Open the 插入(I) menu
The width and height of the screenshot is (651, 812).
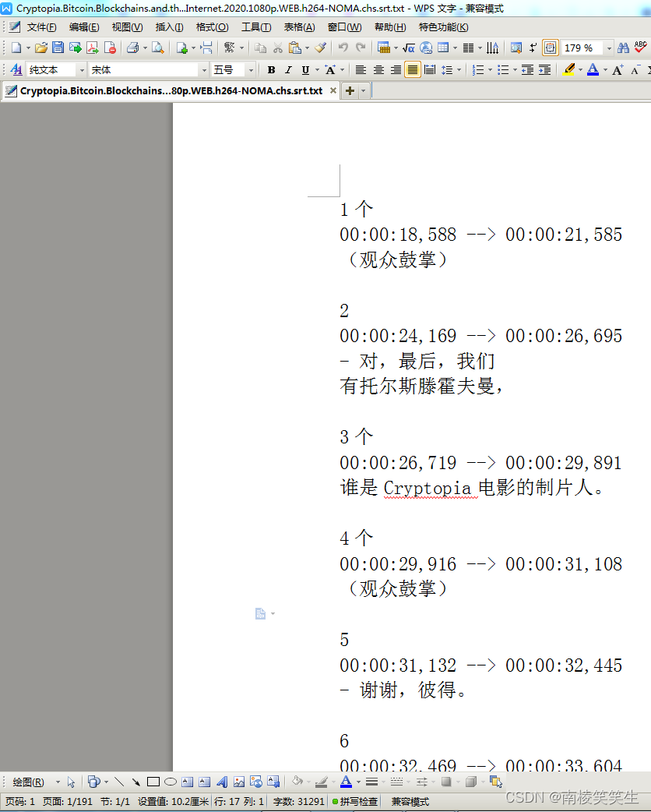click(169, 27)
